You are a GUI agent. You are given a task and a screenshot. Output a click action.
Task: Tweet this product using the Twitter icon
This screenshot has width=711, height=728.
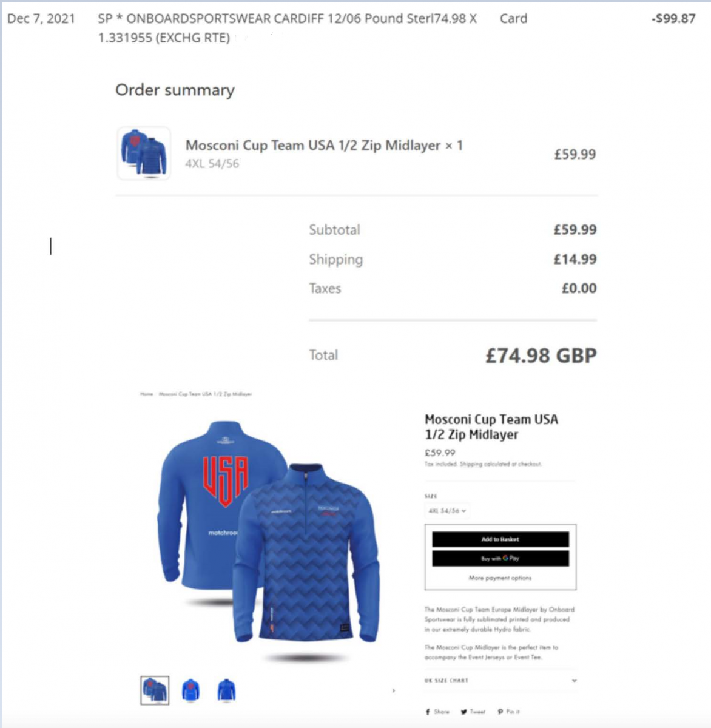click(x=473, y=712)
